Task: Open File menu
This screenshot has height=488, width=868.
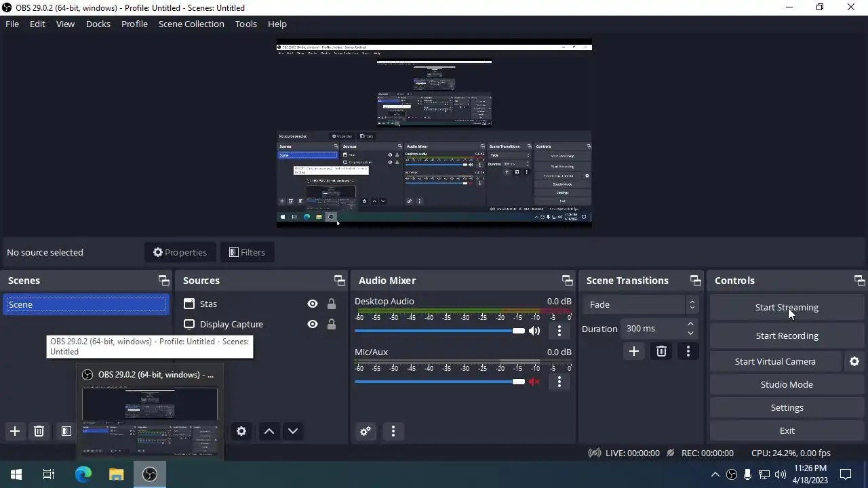Action: tap(12, 24)
